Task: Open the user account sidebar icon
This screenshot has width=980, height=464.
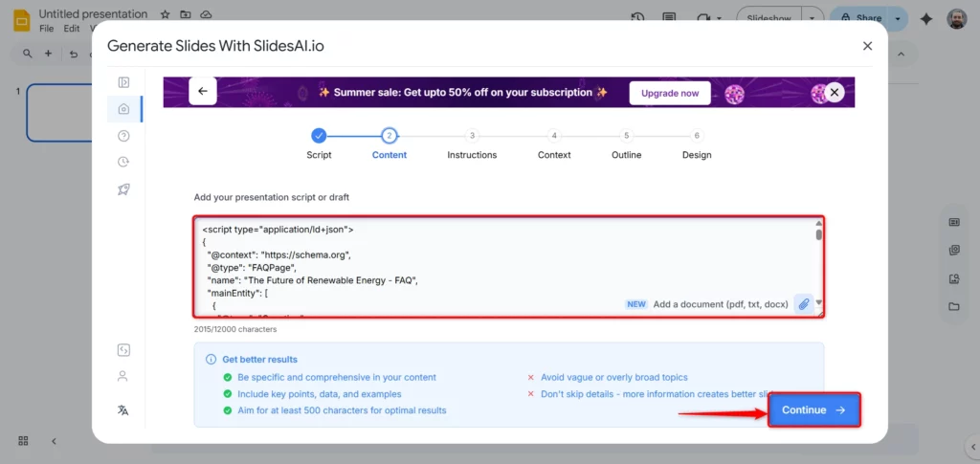Action: tap(123, 377)
